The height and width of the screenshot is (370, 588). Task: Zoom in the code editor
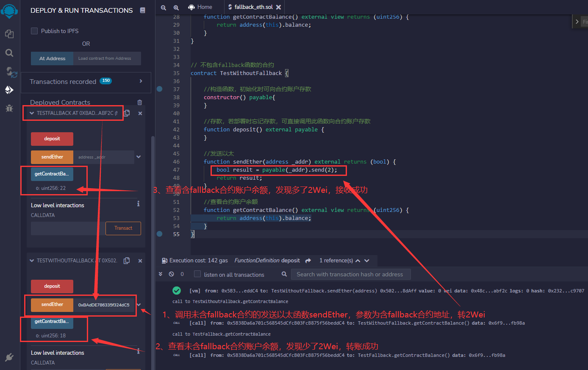click(176, 7)
